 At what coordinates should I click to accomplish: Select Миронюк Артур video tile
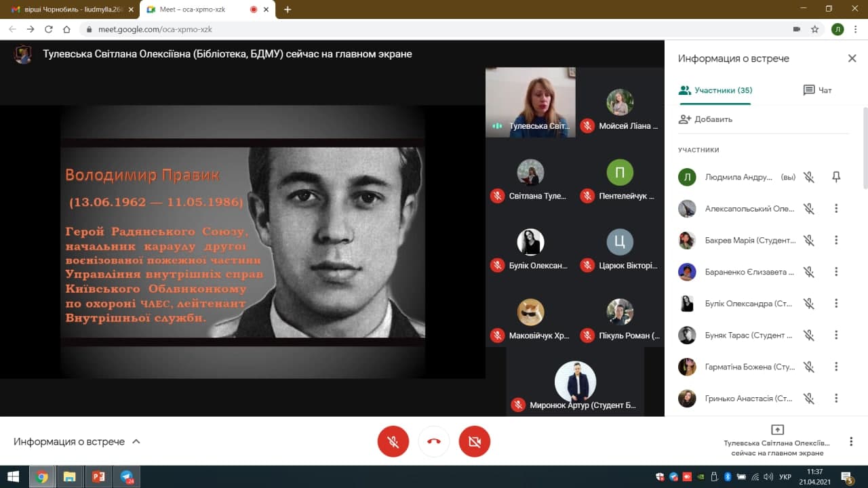575,383
